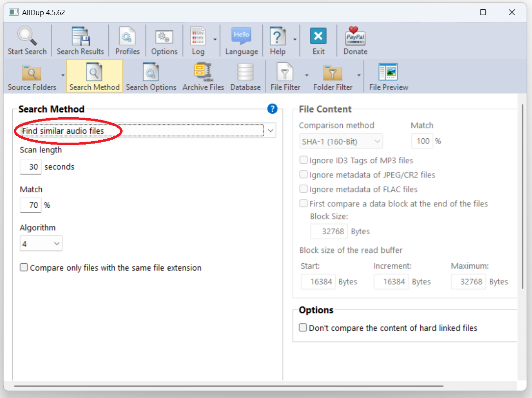Image resolution: width=532 pixels, height=398 pixels.
Task: Toggle Ignore metadata of FLAC files
Action: tap(304, 189)
